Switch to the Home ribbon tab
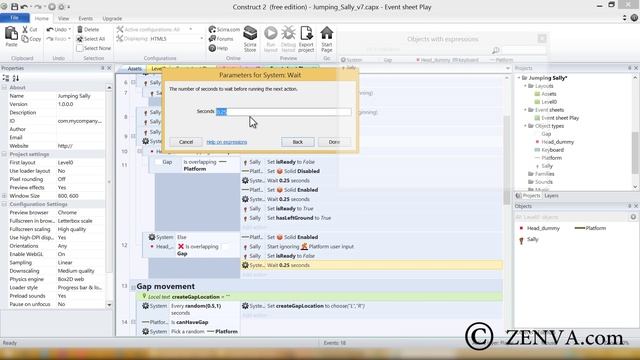640x360 pixels. [41, 18]
